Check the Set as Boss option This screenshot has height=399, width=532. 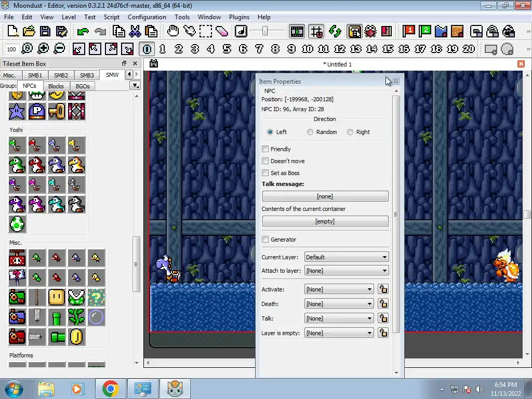[x=265, y=172]
